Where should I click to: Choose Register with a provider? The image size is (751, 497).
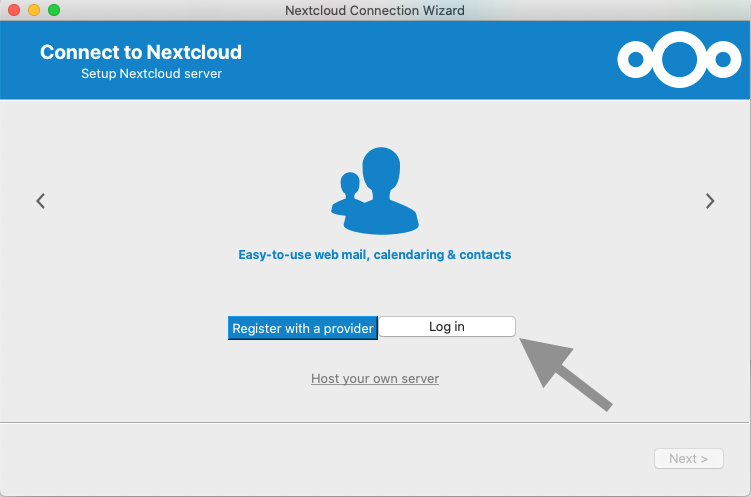pos(303,328)
